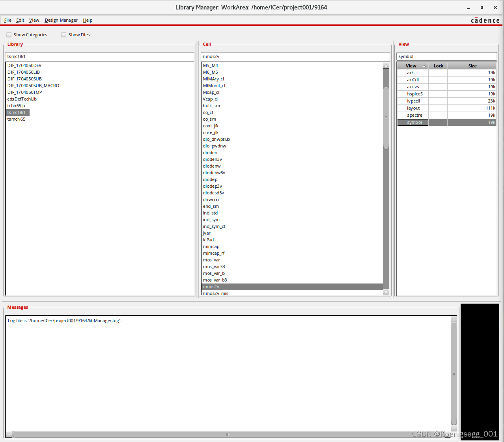The image size is (504, 442).
Task: Select cell nmos2v
Action: 292,287
